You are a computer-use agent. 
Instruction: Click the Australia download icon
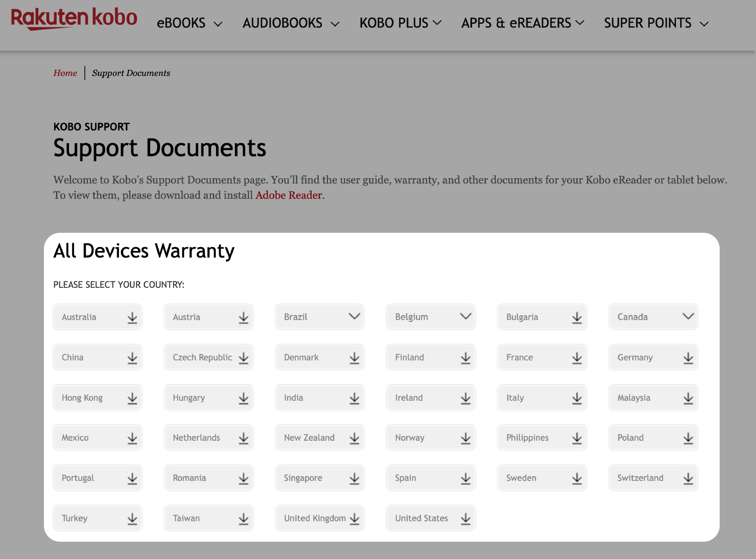pyautogui.click(x=131, y=317)
